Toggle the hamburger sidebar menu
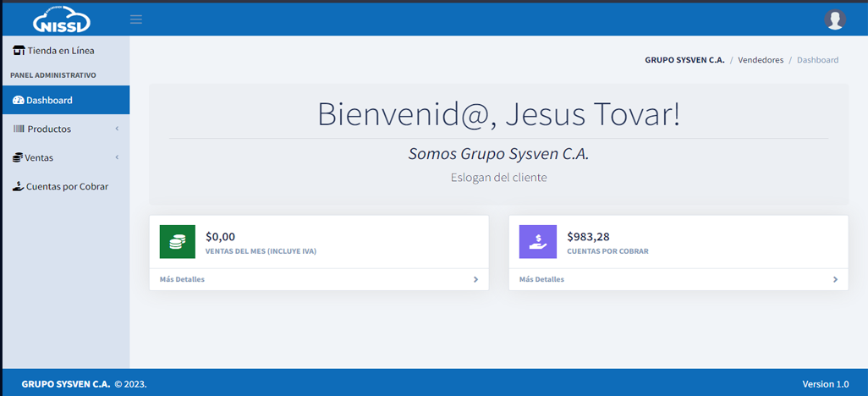Screen dimensions: 868x396 tap(135, 19)
